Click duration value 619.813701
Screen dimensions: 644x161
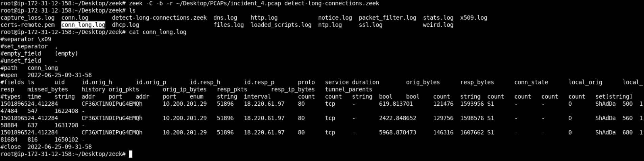click(396, 104)
